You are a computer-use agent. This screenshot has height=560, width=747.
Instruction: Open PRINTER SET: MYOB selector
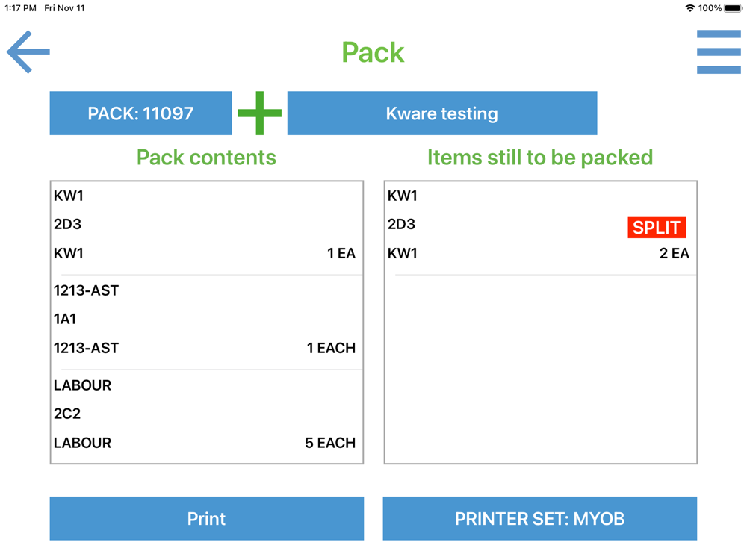click(539, 518)
